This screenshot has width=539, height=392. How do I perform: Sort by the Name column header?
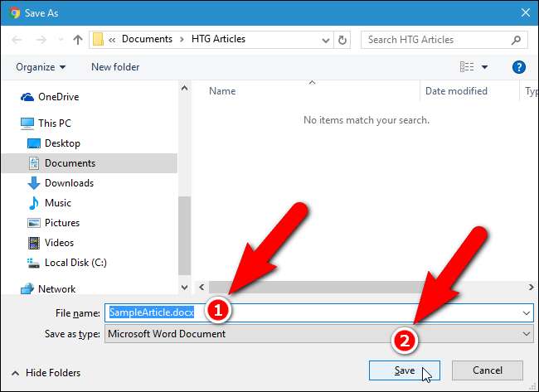click(222, 91)
